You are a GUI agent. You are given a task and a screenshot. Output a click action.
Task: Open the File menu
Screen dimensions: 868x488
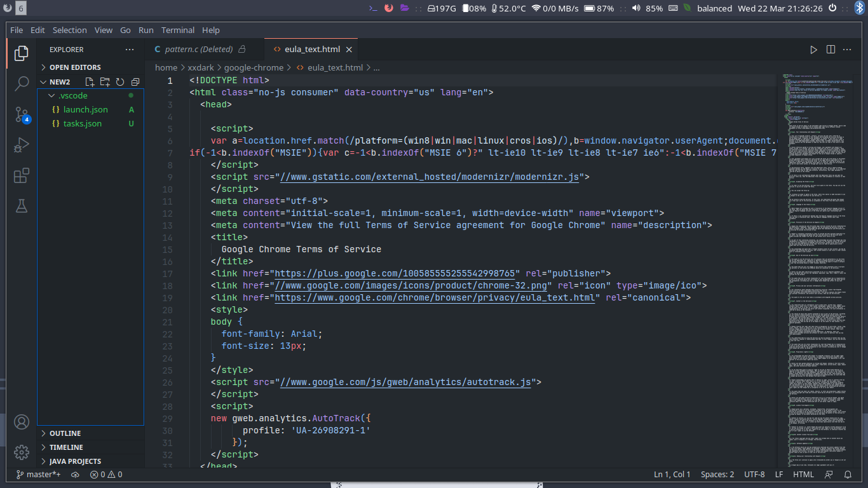pyautogui.click(x=17, y=30)
